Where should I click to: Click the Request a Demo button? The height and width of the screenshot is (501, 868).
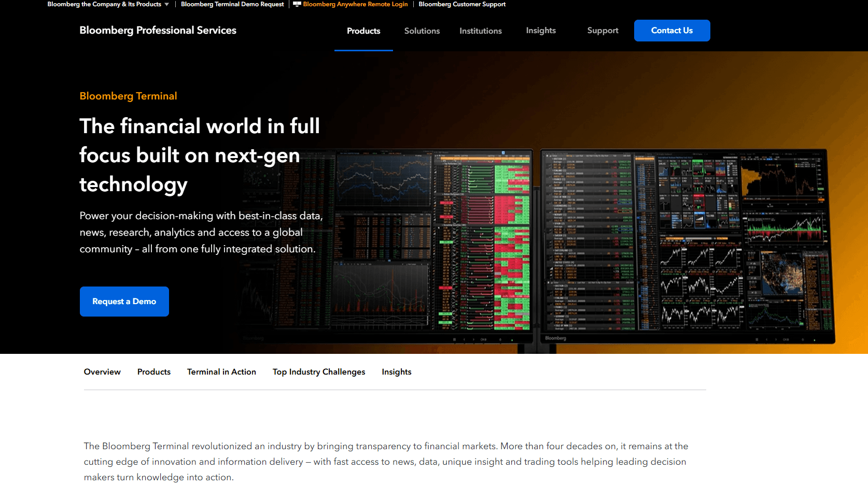tap(124, 302)
